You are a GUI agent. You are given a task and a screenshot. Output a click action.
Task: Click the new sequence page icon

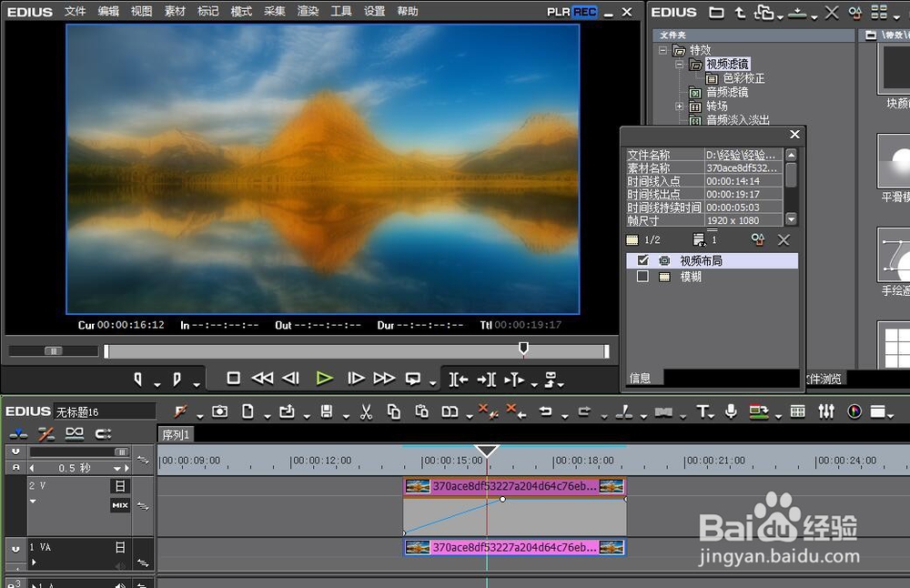248,411
